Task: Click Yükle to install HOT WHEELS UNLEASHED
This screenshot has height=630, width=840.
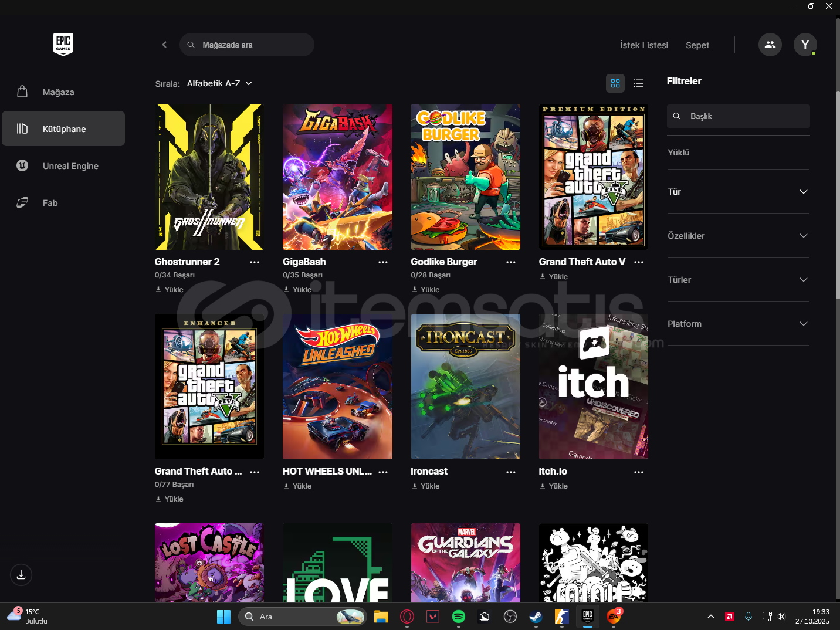Action: 297,486
